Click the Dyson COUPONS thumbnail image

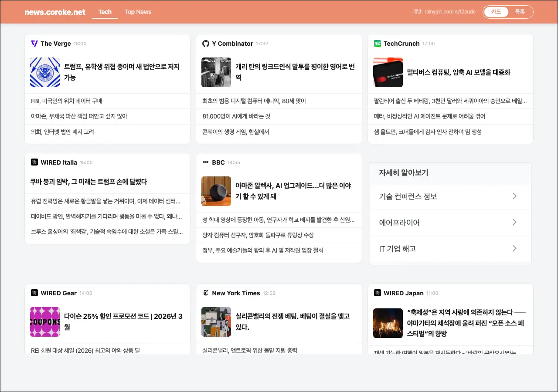(45, 322)
